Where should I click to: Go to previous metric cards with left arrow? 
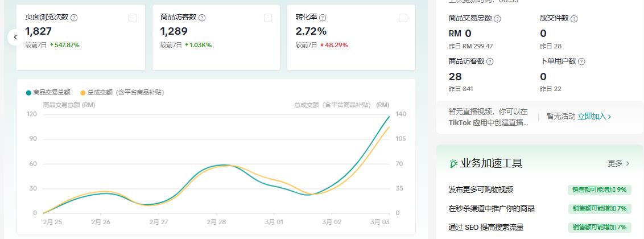15,37
